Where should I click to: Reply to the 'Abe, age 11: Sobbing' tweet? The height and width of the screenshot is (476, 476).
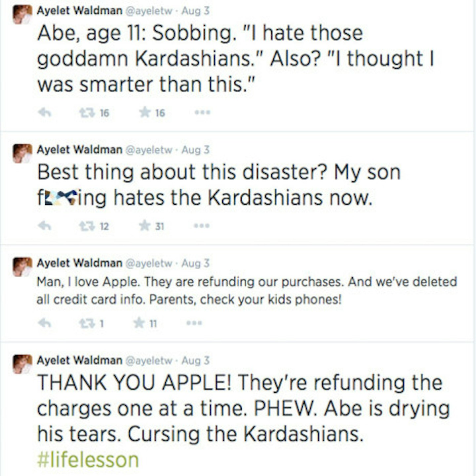tap(45, 113)
